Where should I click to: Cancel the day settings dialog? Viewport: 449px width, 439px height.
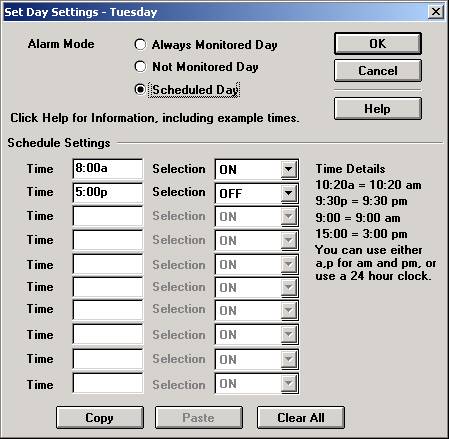click(378, 71)
